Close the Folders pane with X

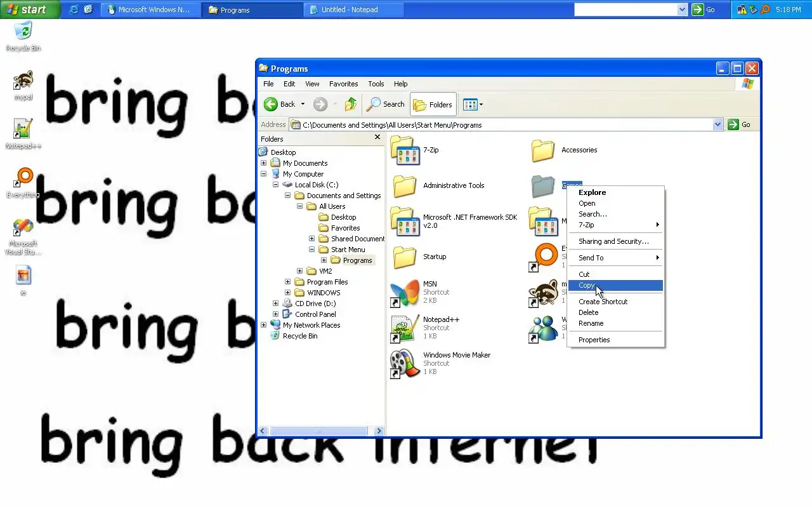(377, 137)
